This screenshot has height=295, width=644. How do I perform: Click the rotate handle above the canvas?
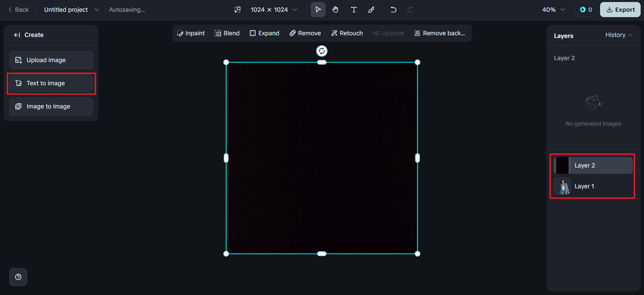321,51
